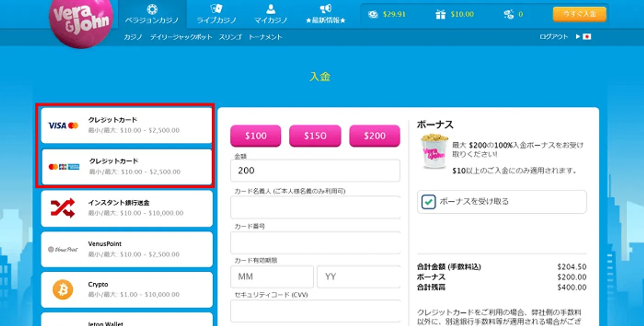Click the Vera&John coin bucket bonus image
The width and height of the screenshot is (644, 326).
point(434,151)
